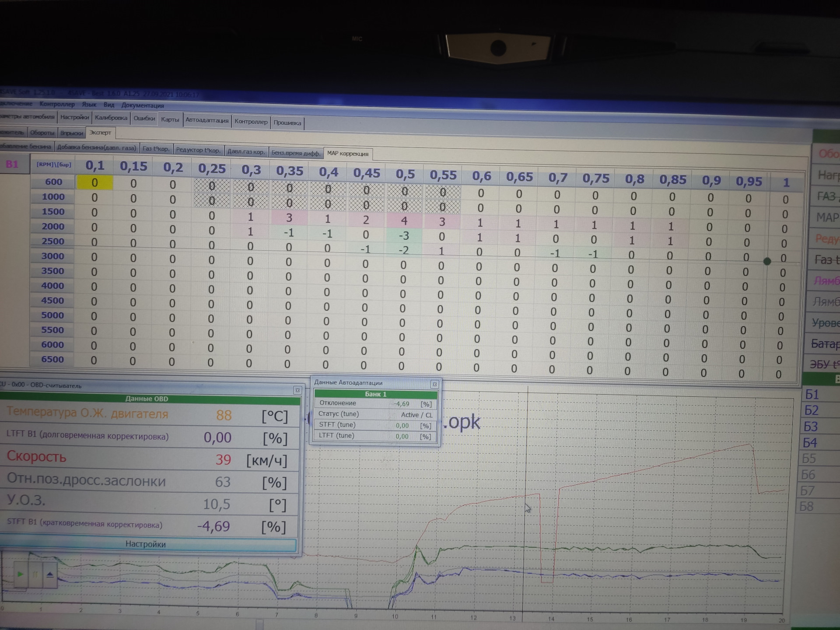840x630 pixels.
Task: Click the Настройки button in OBD panel
Action: tap(145, 544)
